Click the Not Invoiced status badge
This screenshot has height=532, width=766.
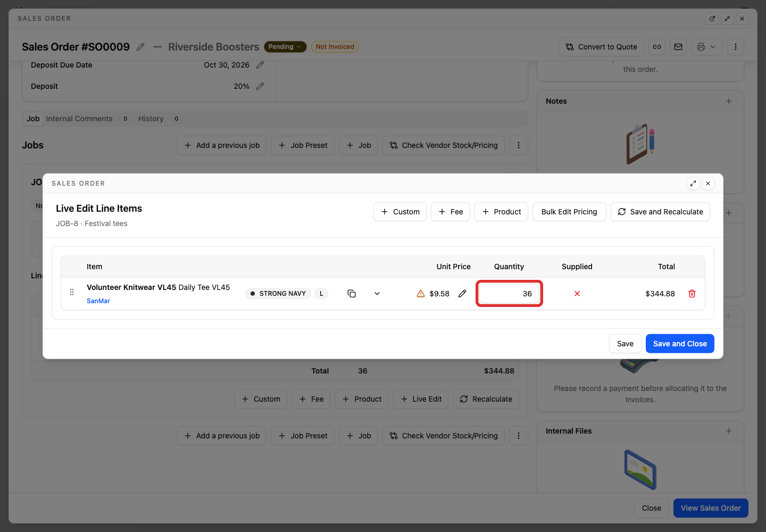(x=335, y=47)
